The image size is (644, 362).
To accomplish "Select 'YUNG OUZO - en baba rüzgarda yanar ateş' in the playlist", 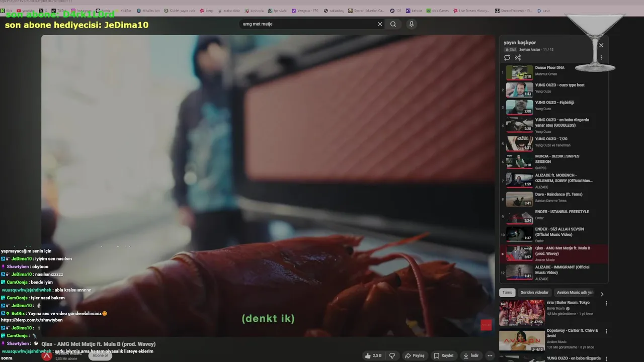I will (x=553, y=125).
